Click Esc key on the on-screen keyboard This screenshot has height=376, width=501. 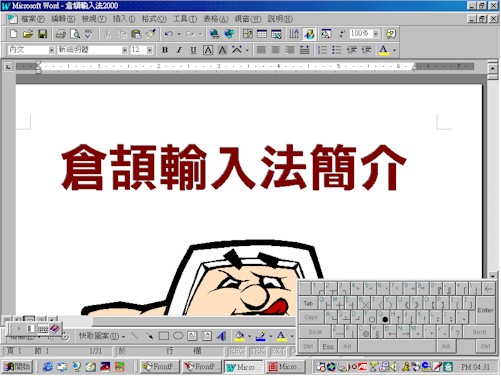pyautogui.click(x=328, y=347)
